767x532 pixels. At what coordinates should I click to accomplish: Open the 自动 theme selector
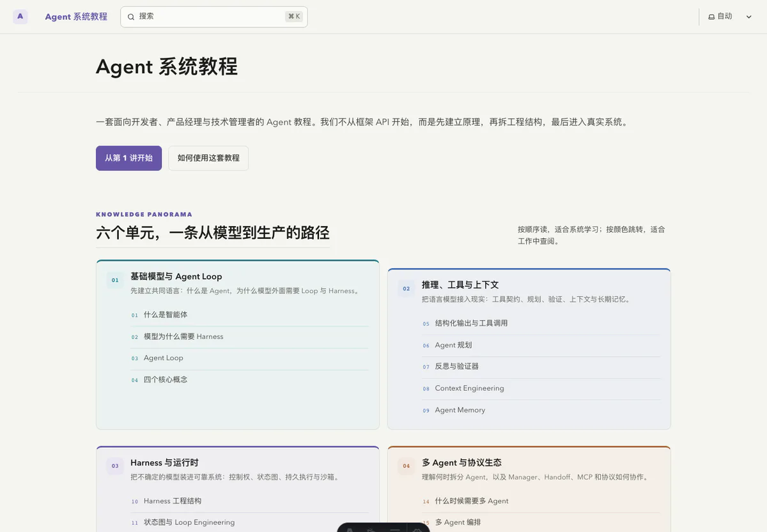click(x=731, y=17)
